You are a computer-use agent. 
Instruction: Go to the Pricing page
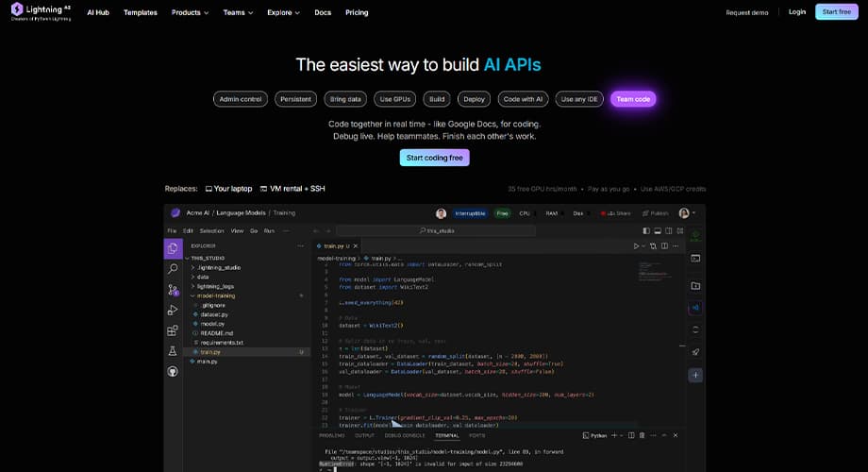[357, 12]
